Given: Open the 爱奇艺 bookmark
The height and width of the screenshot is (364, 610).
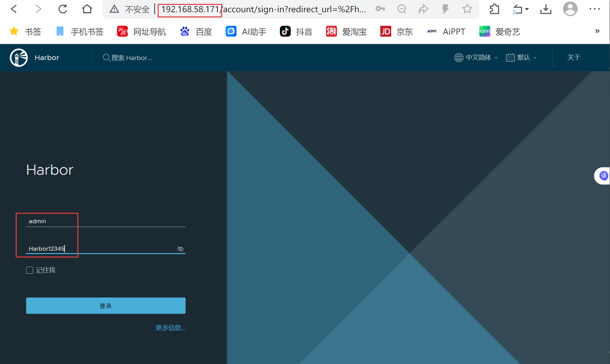Looking at the screenshot, I should coord(500,32).
